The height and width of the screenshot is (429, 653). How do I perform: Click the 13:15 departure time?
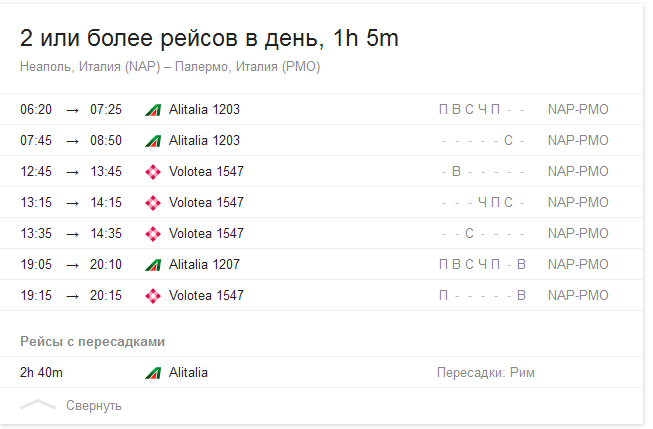click(x=37, y=203)
